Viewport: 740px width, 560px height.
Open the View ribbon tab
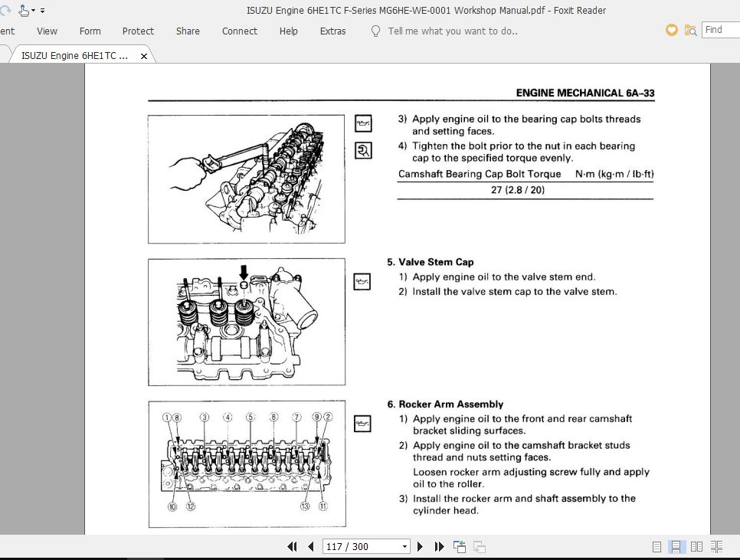pyautogui.click(x=47, y=31)
